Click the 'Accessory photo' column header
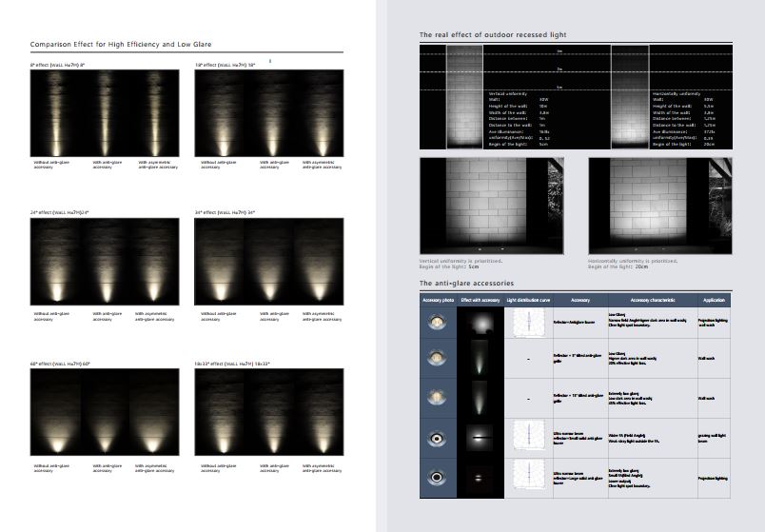 438,300
